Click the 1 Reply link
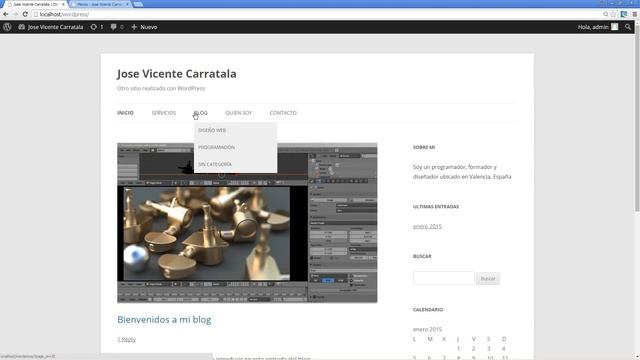This screenshot has width=640, height=360. pyautogui.click(x=127, y=339)
